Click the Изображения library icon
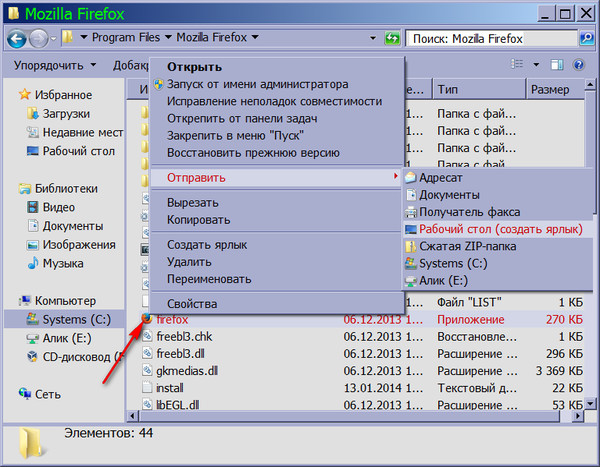Screen dimensions: 600x467 33,245
